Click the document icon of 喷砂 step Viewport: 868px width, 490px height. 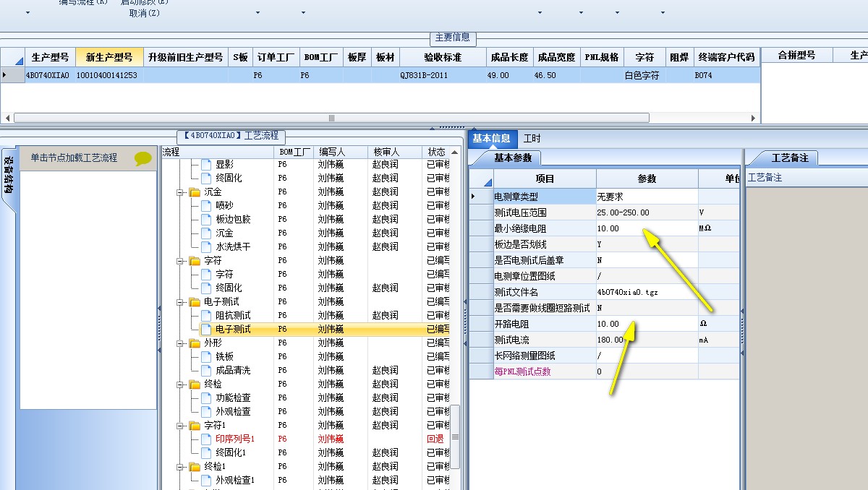(206, 206)
